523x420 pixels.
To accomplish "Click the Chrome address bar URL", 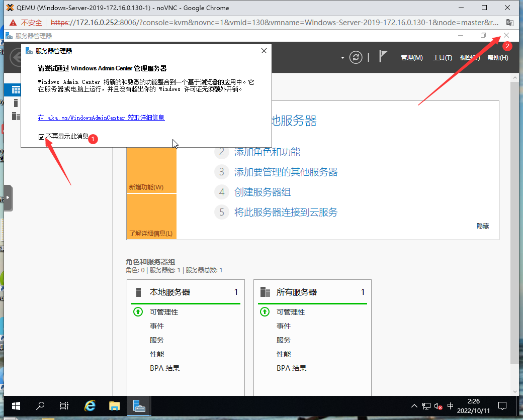I will [x=274, y=23].
